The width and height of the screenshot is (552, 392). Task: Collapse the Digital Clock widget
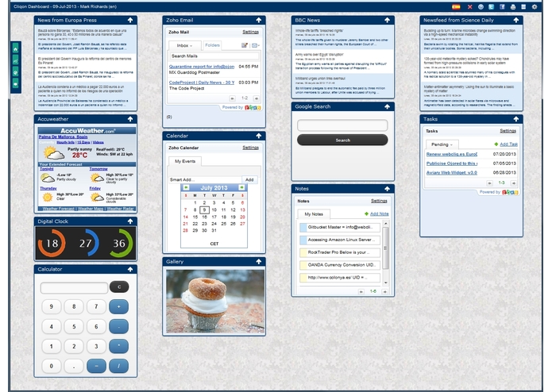130,221
